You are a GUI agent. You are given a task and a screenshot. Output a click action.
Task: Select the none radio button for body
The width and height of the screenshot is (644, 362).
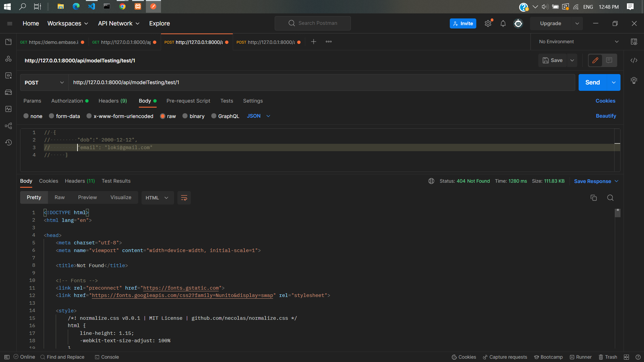(x=25, y=116)
